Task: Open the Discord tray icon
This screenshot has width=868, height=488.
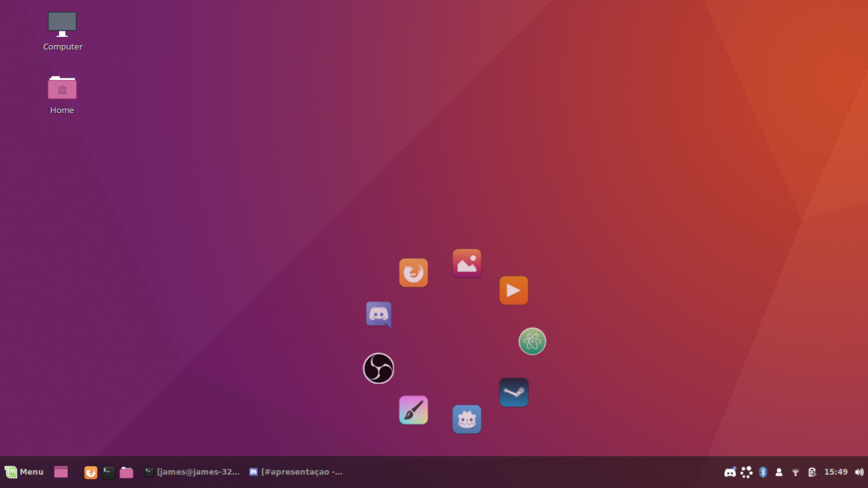Action: point(730,472)
